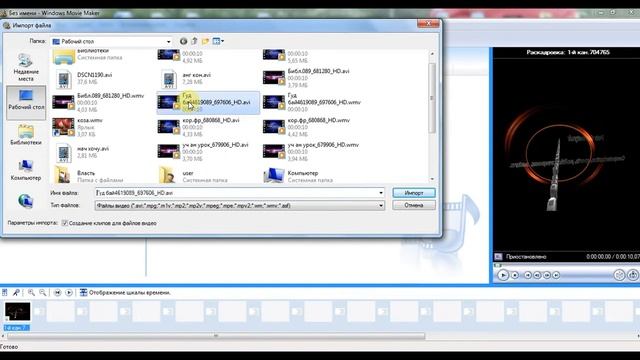Click the audio levels icon on storyboard toolbar

[4, 293]
